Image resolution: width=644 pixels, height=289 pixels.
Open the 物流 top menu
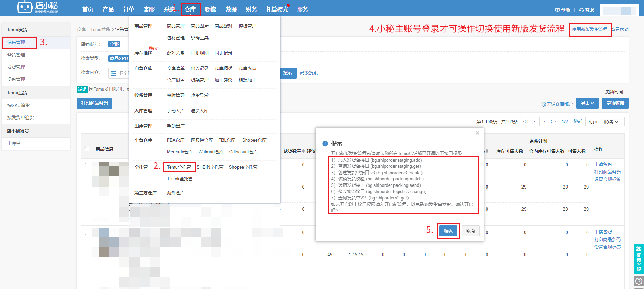point(211,9)
